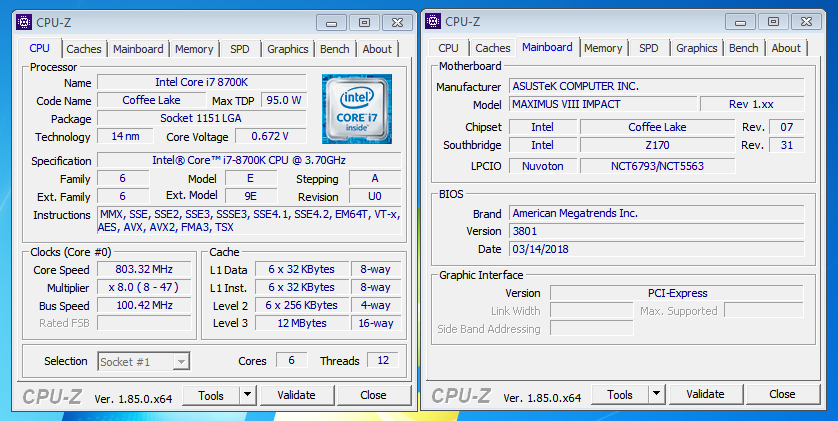Select Memory tab in left window
The image size is (838, 421).
click(194, 49)
